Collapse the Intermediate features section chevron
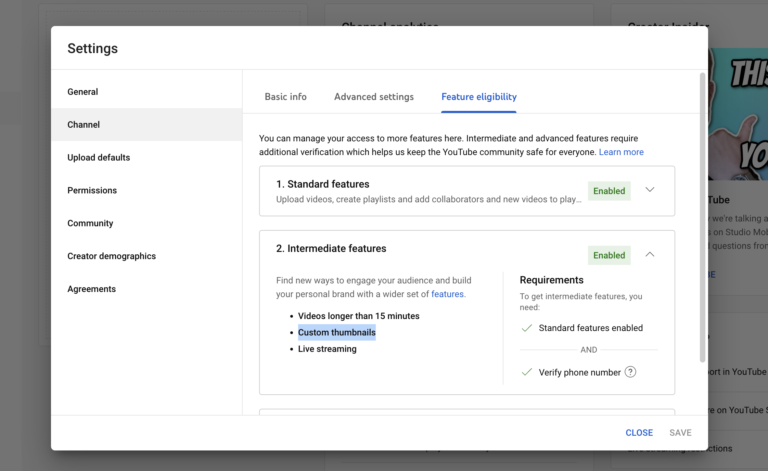The height and width of the screenshot is (471, 768). click(x=650, y=255)
